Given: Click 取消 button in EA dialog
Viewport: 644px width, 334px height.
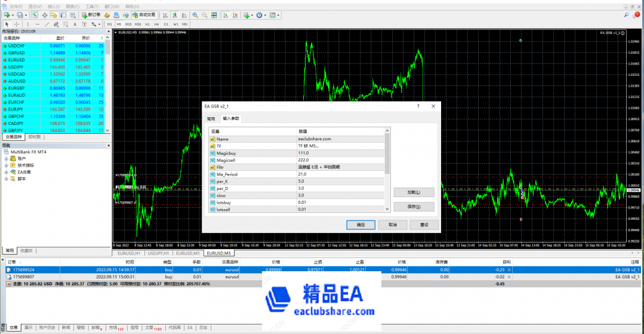Looking at the screenshot, I should tap(393, 225).
